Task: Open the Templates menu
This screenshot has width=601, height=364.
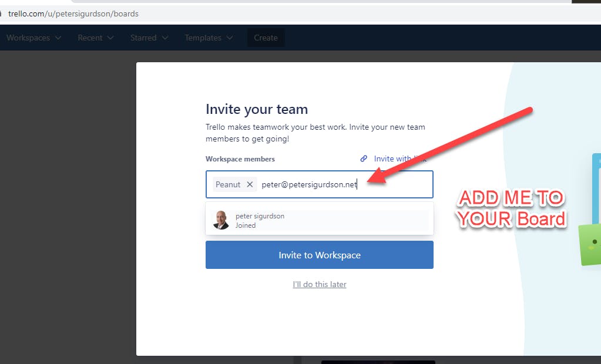Action: 209,38
